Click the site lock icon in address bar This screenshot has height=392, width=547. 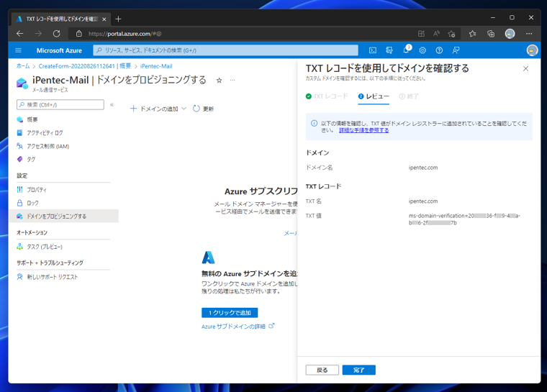(79, 34)
